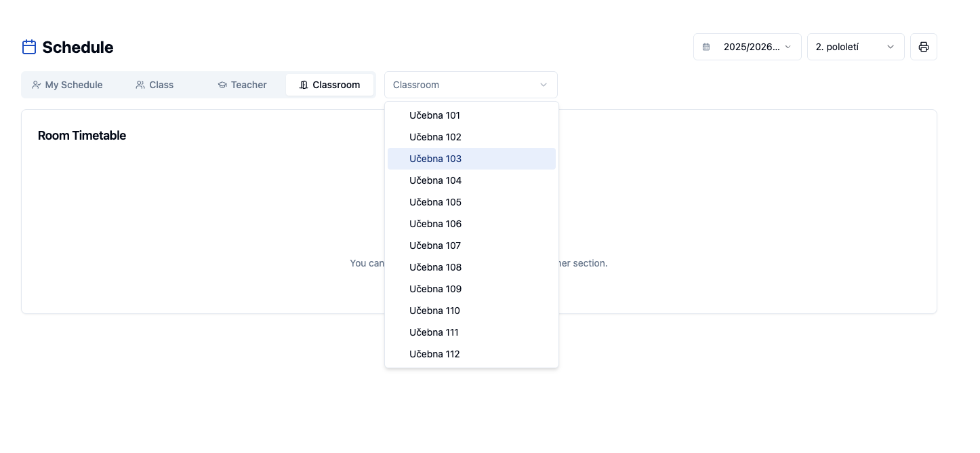Click the Classroom select combo box
The image size is (980, 453).
(470, 85)
